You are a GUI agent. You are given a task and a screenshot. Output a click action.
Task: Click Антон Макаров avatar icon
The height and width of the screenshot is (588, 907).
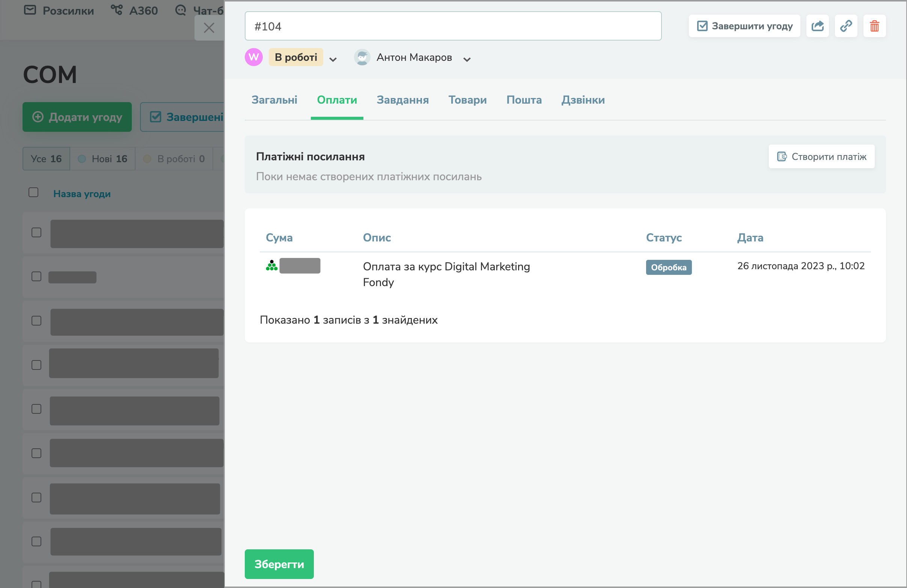tap(362, 57)
